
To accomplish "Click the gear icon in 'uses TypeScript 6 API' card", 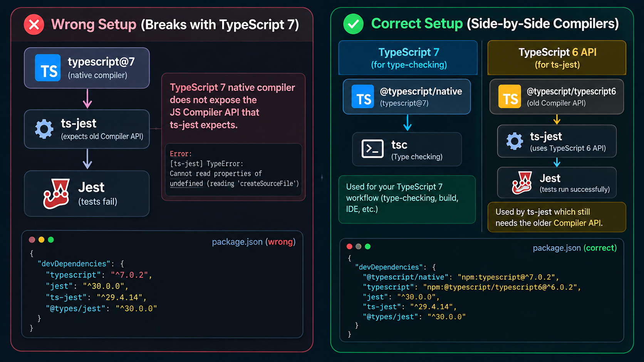I will click(x=515, y=141).
